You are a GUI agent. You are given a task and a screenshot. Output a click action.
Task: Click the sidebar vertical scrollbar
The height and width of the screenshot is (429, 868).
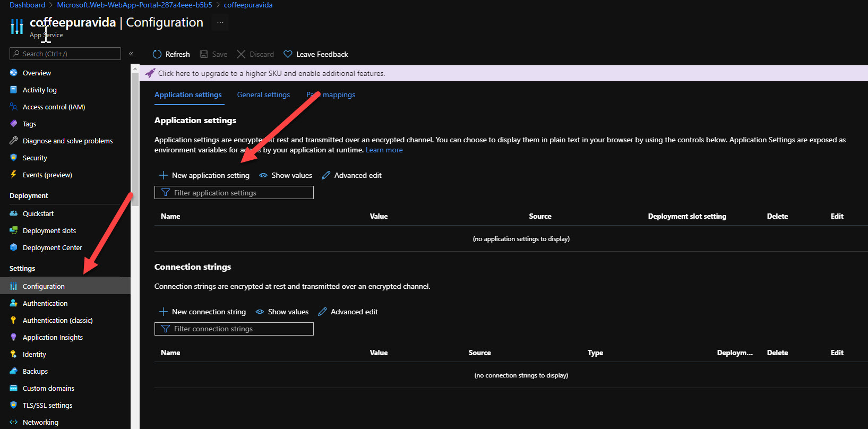coord(135,138)
